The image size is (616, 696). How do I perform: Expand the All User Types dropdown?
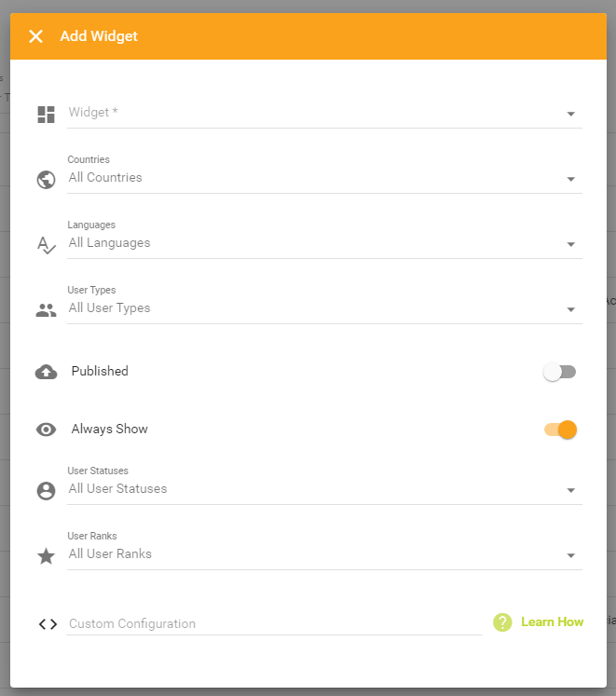coord(324,309)
